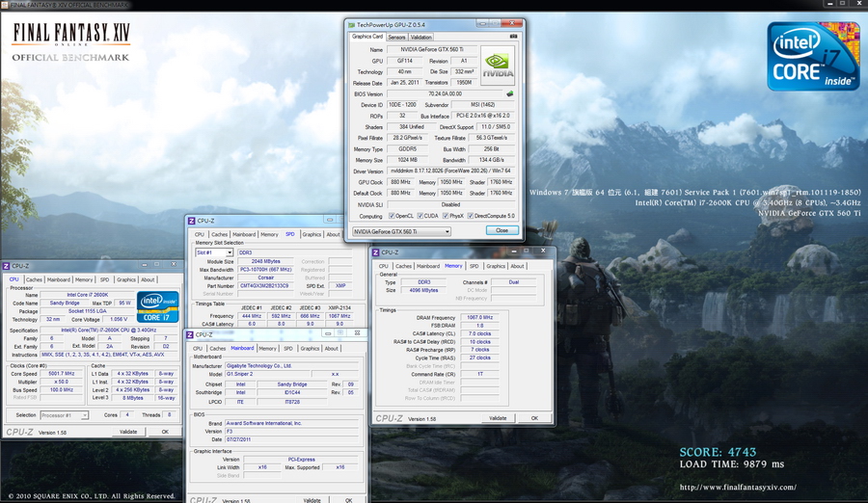This screenshot has height=503, width=868.
Task: Click the motherboard model G1.Sniper 2
Action: pos(267,374)
